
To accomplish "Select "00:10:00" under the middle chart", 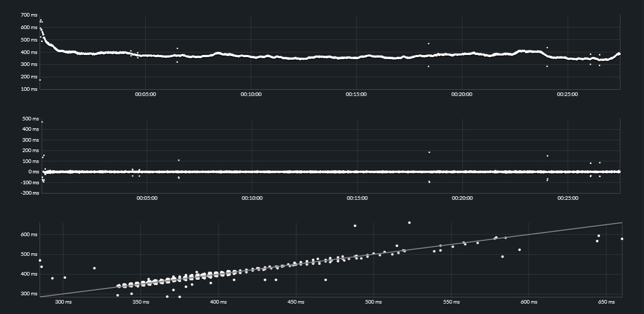I will (252, 198).
